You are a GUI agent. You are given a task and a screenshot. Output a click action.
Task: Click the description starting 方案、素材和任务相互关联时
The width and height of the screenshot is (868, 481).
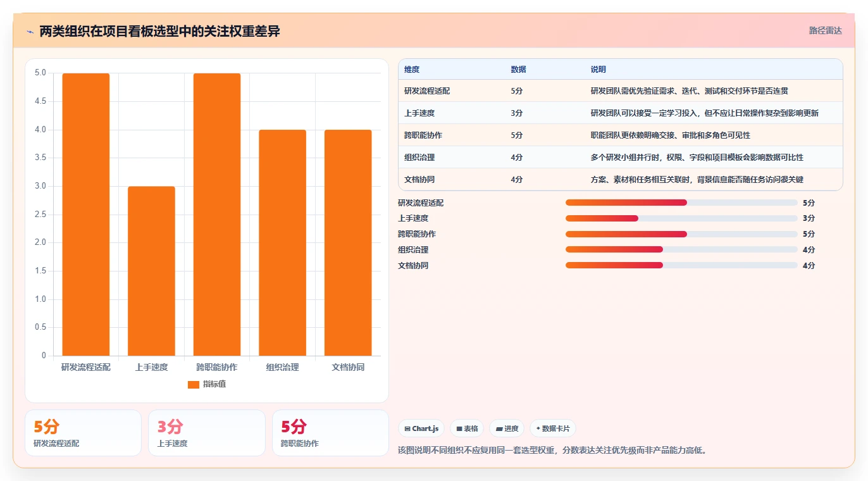(x=697, y=180)
